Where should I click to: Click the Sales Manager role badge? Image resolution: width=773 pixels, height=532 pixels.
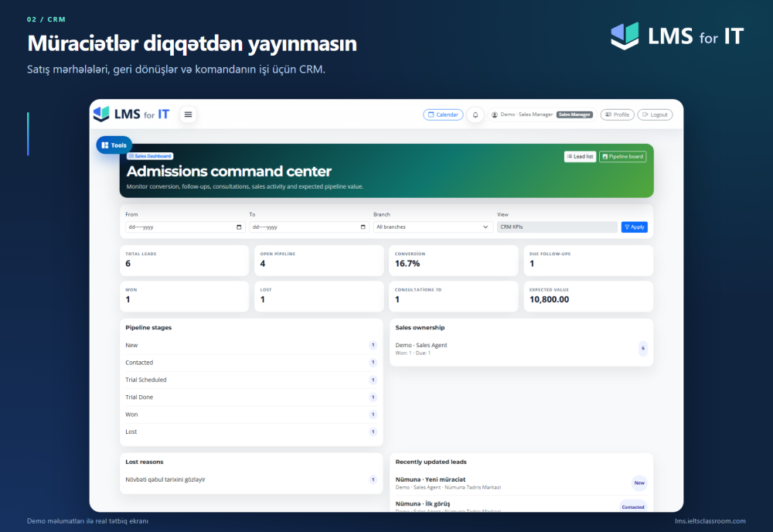click(574, 114)
